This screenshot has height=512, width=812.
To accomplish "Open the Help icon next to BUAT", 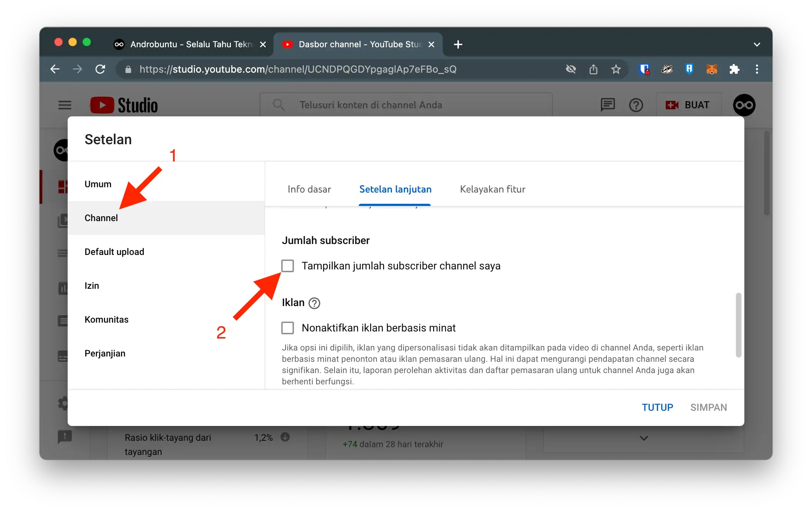I will pyautogui.click(x=636, y=105).
